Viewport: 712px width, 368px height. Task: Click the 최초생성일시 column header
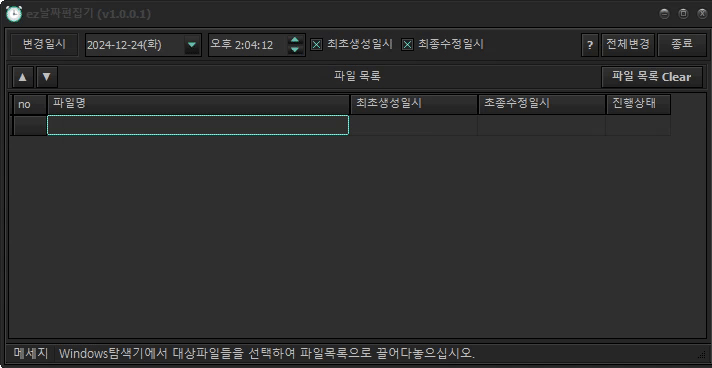coord(414,104)
